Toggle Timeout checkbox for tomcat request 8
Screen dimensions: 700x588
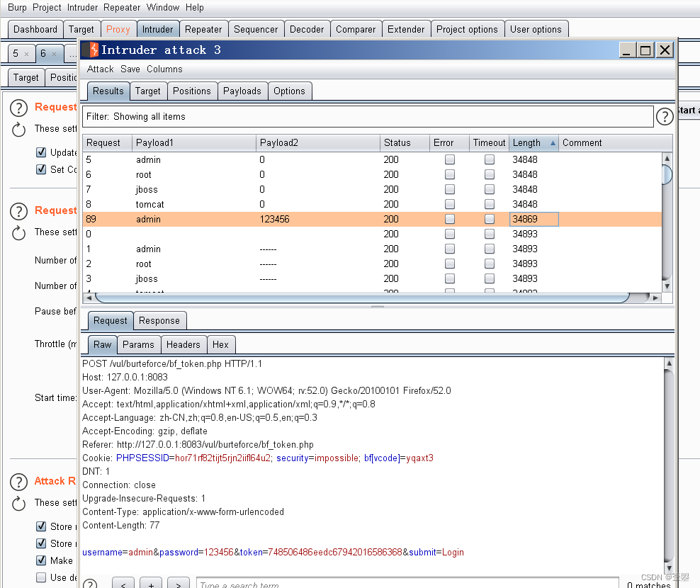coord(490,204)
